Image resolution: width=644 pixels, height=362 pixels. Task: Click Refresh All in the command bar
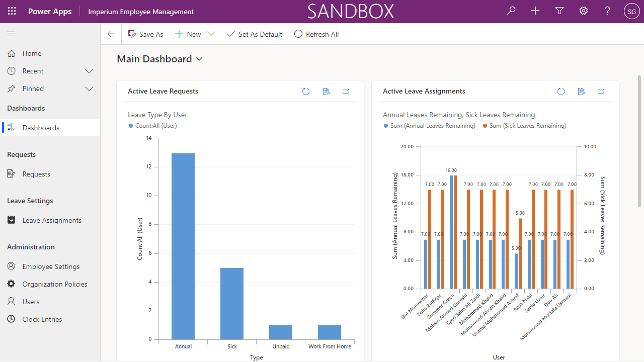(x=316, y=34)
